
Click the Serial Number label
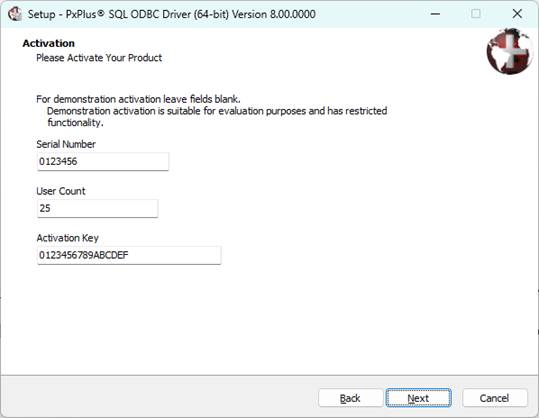pyautogui.click(x=66, y=144)
